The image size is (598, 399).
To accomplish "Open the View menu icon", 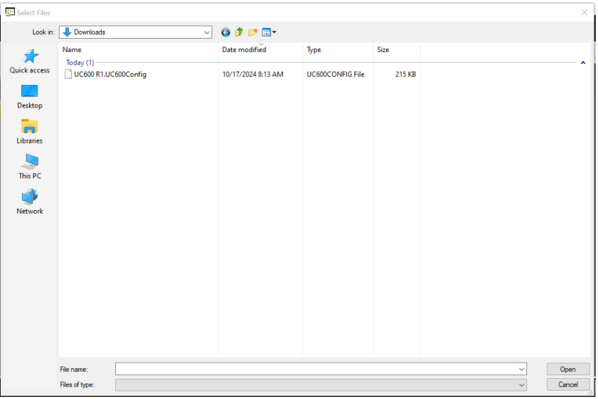I will [269, 32].
